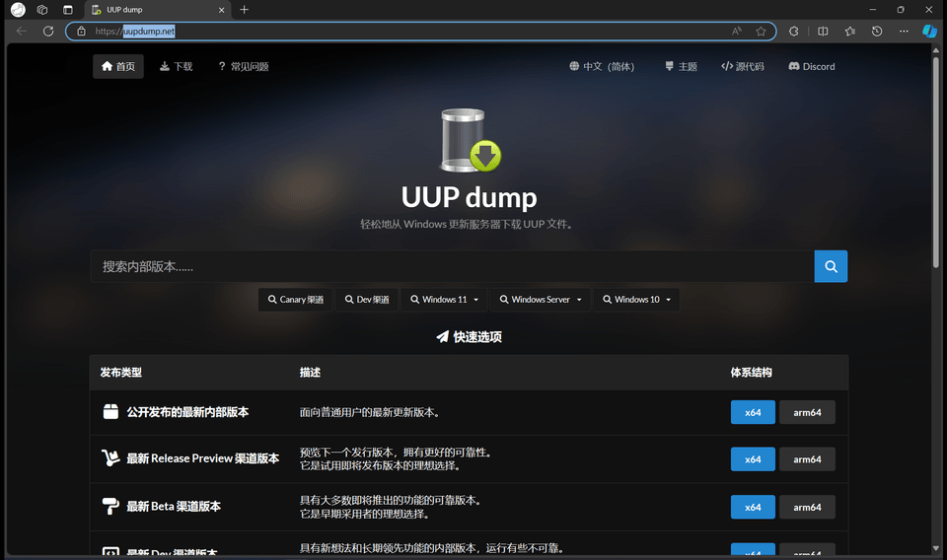Screen dimensions: 947x560
Task: Expand the Windows 10 dropdown
Action: pos(642,300)
